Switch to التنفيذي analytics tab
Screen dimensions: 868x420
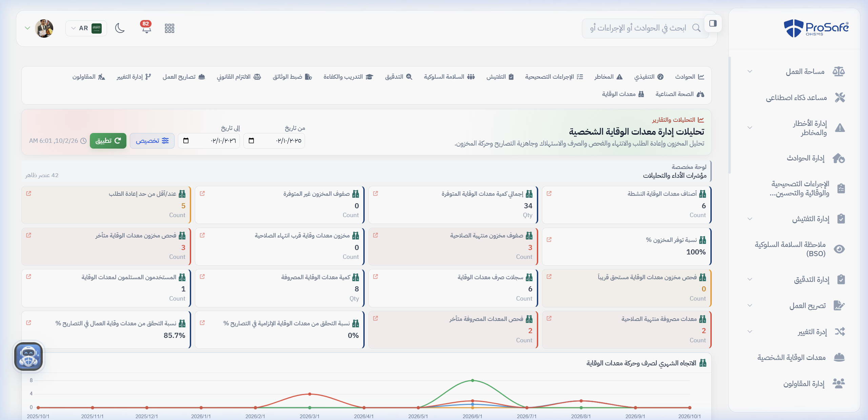[649, 77]
